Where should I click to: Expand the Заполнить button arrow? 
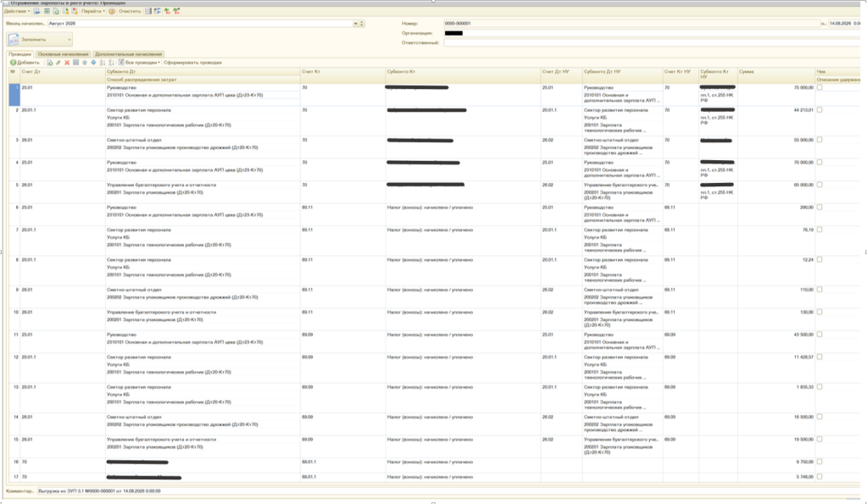pyautogui.click(x=69, y=40)
